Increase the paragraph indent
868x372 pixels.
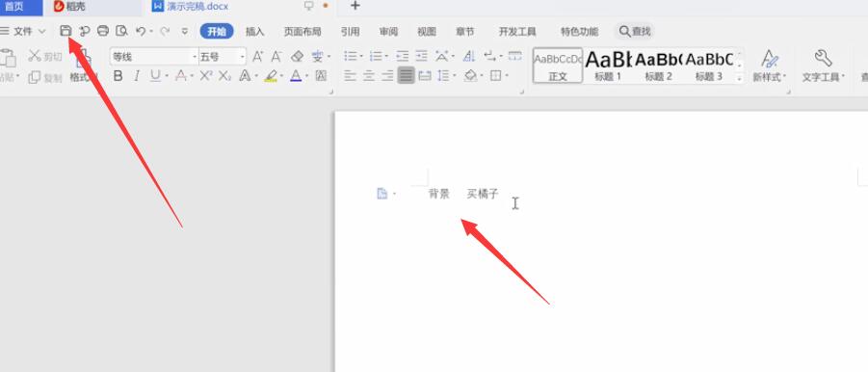pos(422,56)
